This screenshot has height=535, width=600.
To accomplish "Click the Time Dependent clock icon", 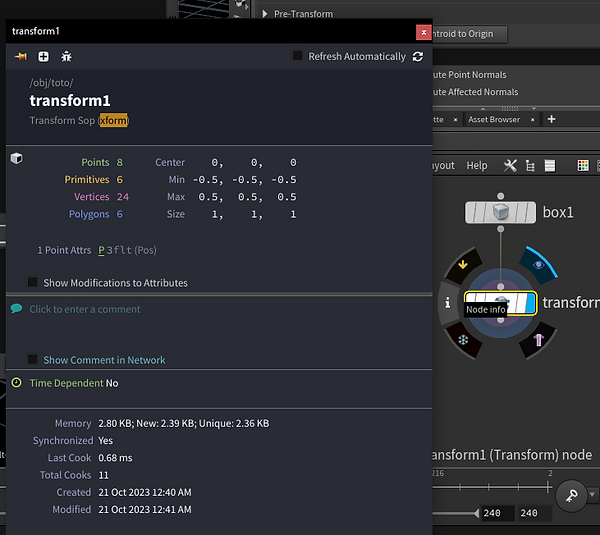I will point(16,382).
